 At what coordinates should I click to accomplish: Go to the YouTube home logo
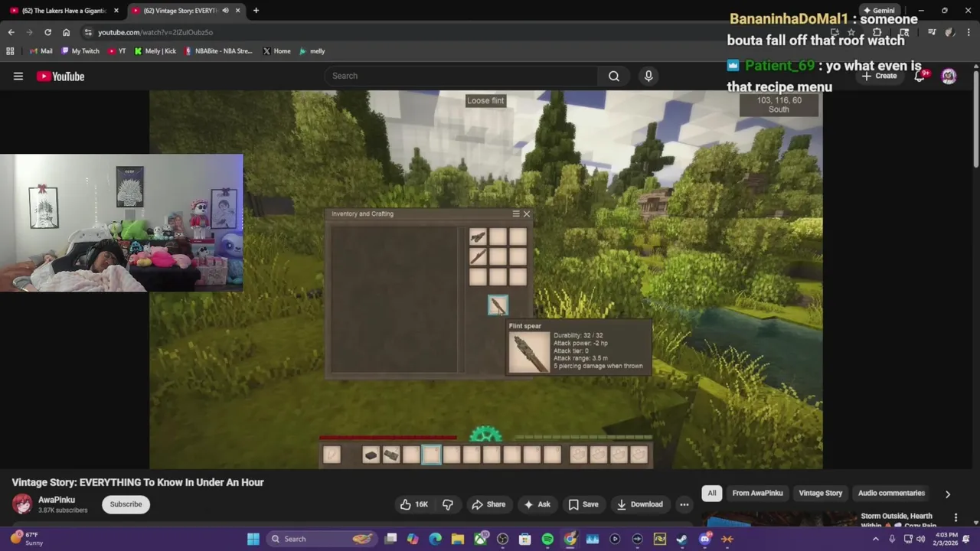tap(60, 76)
